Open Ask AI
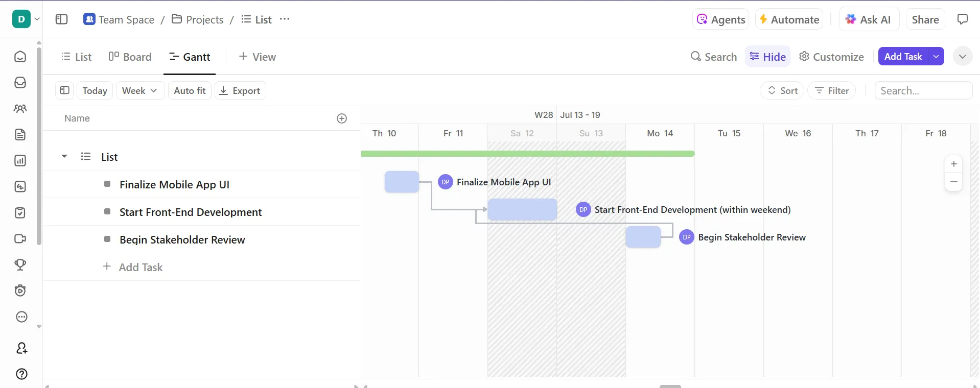Image resolution: width=980 pixels, height=388 pixels. [869, 19]
